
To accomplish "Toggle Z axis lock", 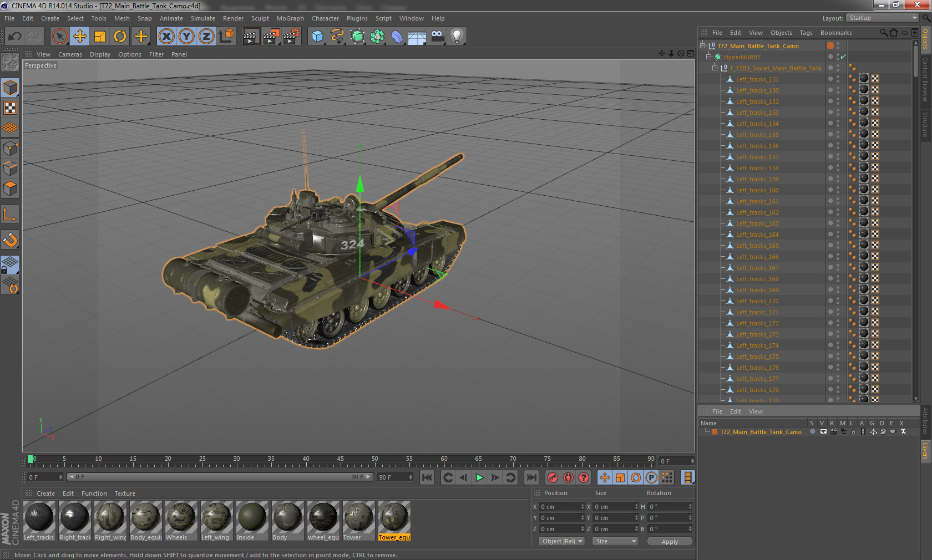I will (x=206, y=37).
